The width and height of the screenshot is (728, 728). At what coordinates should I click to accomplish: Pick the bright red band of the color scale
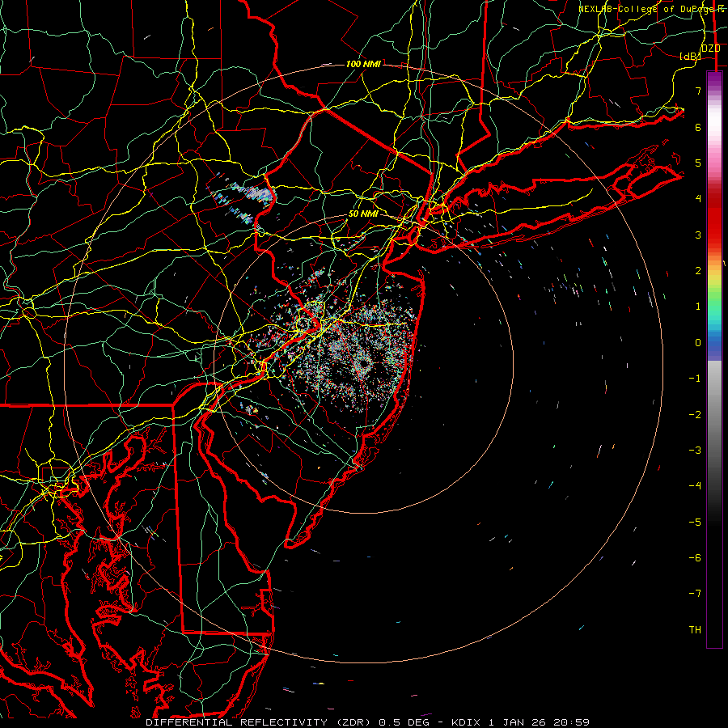tap(714, 223)
